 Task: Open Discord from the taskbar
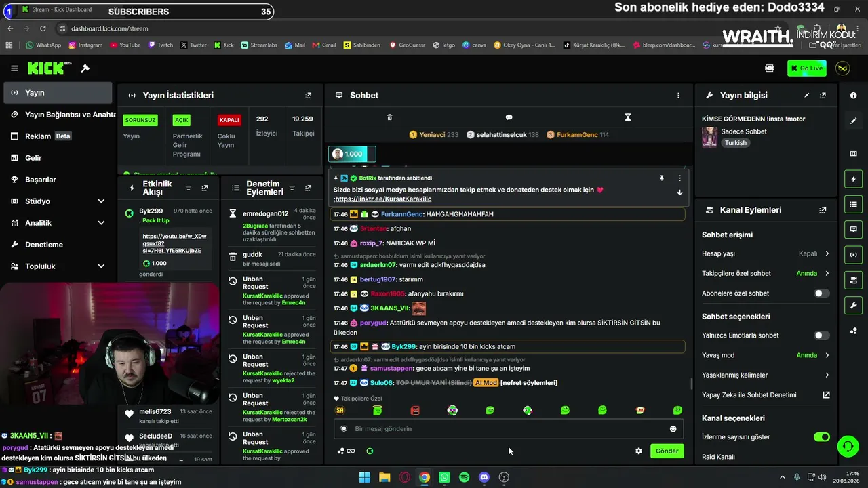[x=484, y=477]
